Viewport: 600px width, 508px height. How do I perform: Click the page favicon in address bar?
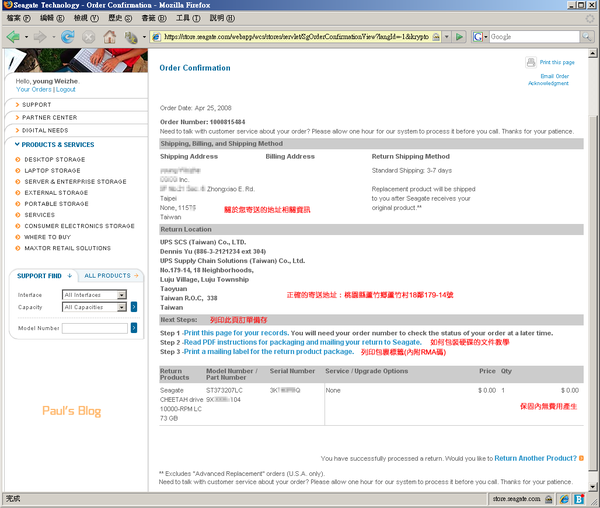[x=156, y=37]
